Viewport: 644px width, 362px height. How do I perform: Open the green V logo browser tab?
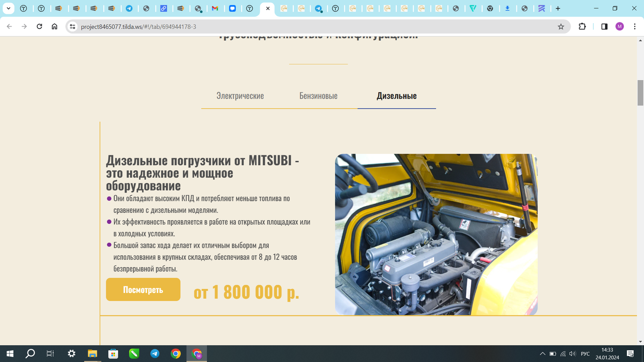click(x=473, y=8)
